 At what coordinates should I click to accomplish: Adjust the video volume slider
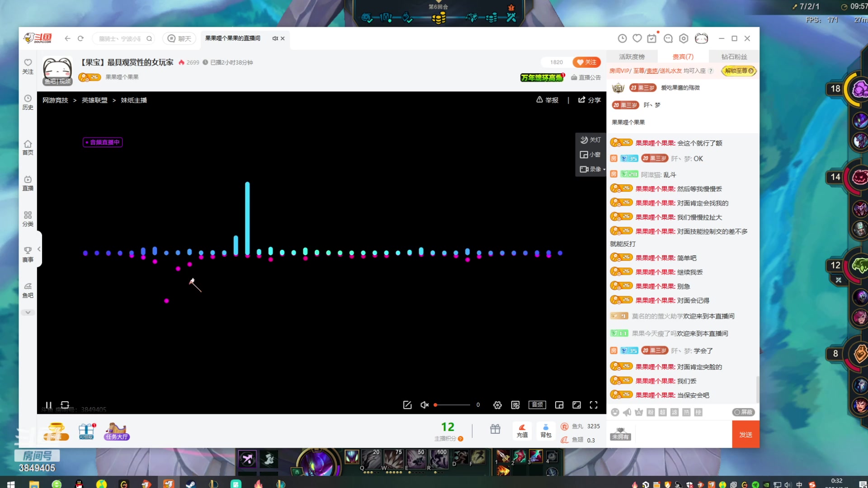tap(452, 405)
